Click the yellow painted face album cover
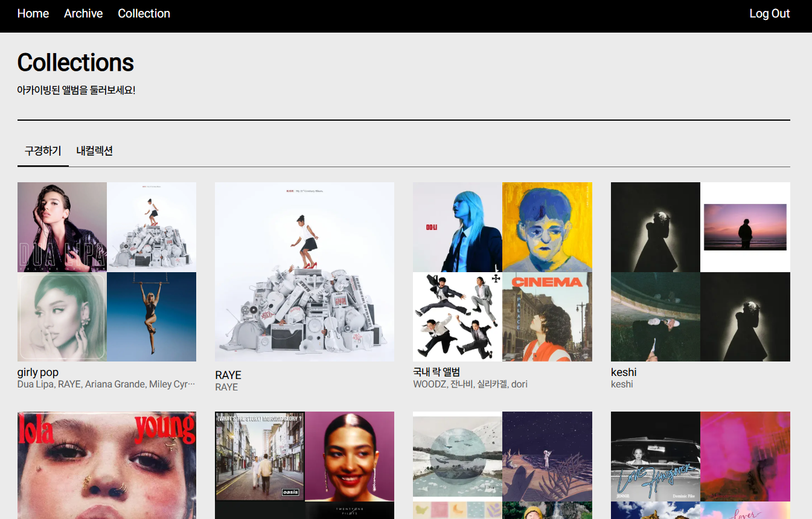 click(547, 227)
